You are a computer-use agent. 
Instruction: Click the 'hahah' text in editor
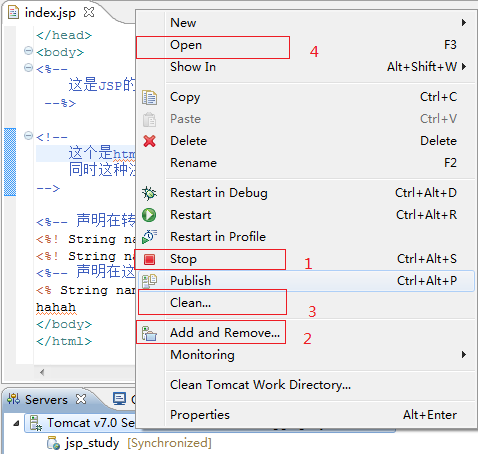click(56, 307)
